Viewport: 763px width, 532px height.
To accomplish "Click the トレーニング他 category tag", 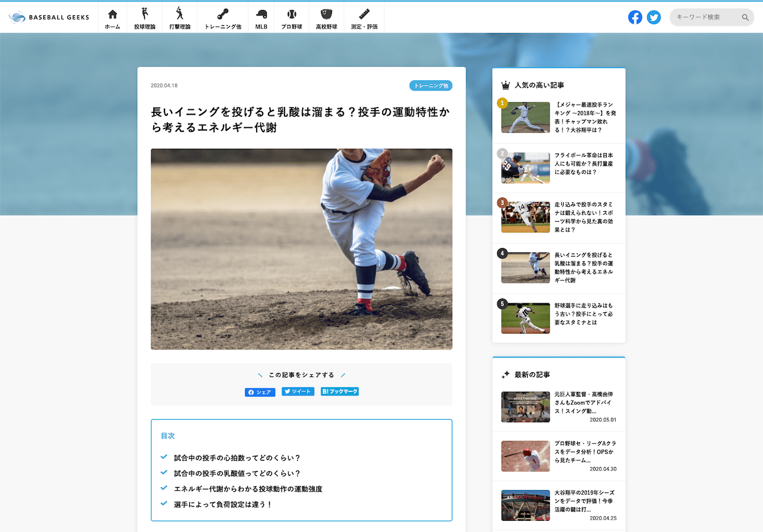I will [431, 86].
